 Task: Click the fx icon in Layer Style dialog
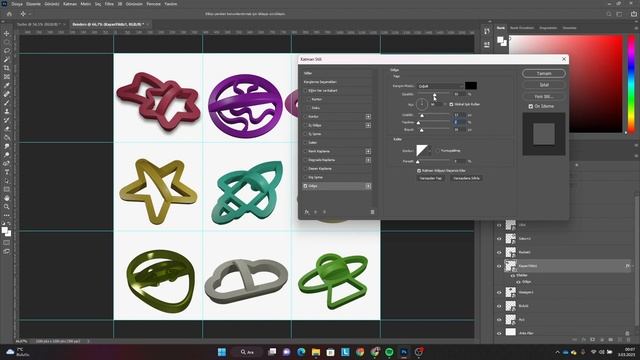tap(307, 212)
